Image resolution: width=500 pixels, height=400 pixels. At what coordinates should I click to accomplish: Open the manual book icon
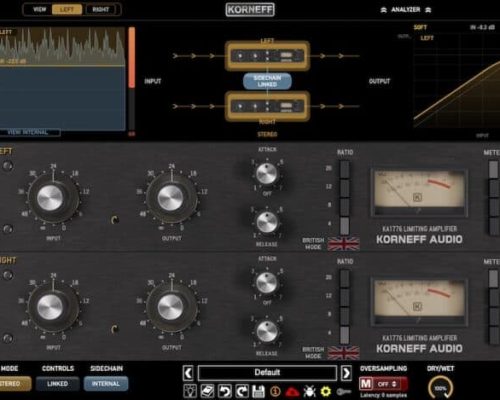(x=207, y=391)
